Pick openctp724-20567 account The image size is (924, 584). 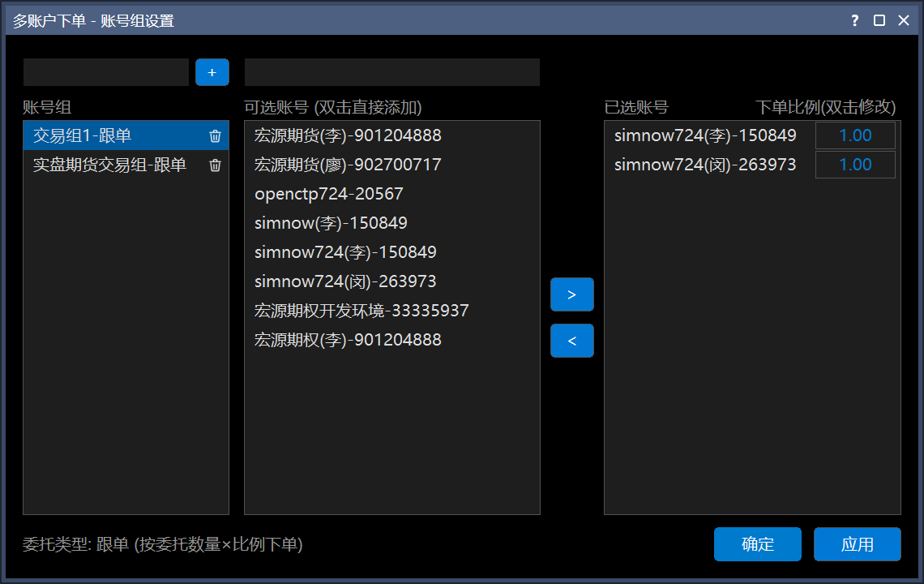pos(391,194)
